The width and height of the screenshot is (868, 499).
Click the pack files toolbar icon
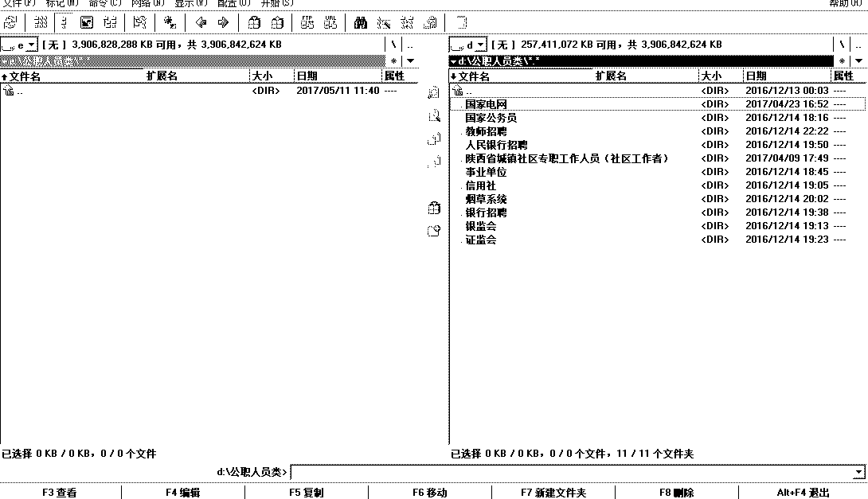click(x=254, y=22)
